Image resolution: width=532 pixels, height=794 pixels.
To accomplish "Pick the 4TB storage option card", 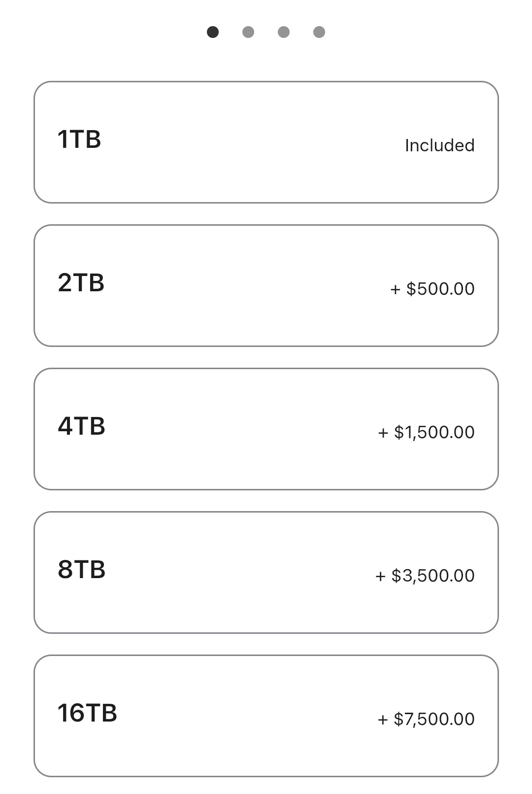I will click(x=266, y=429).
